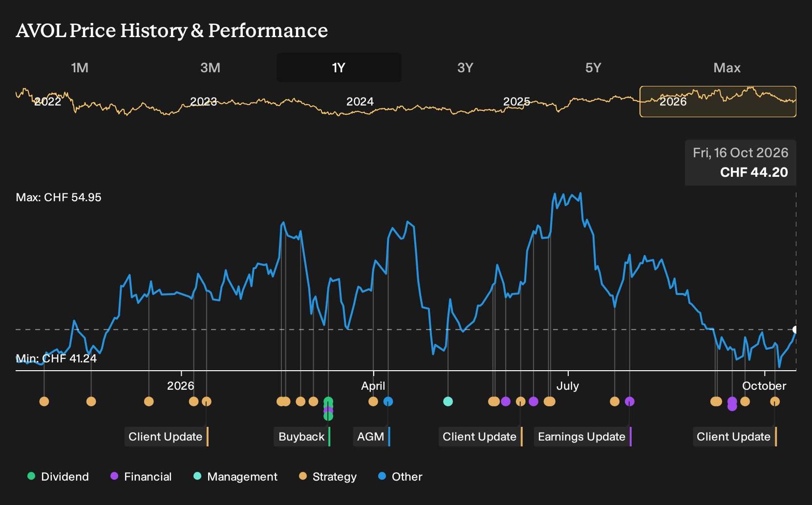The height and width of the screenshot is (505, 812).
Task: Open the Client Update label near 2026
Action: pyautogui.click(x=166, y=437)
